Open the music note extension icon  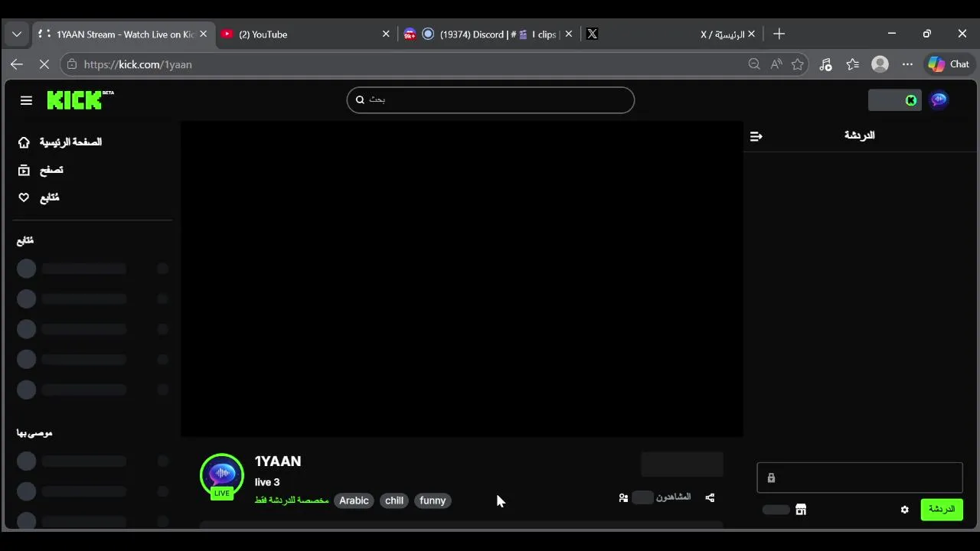pyautogui.click(x=825, y=64)
